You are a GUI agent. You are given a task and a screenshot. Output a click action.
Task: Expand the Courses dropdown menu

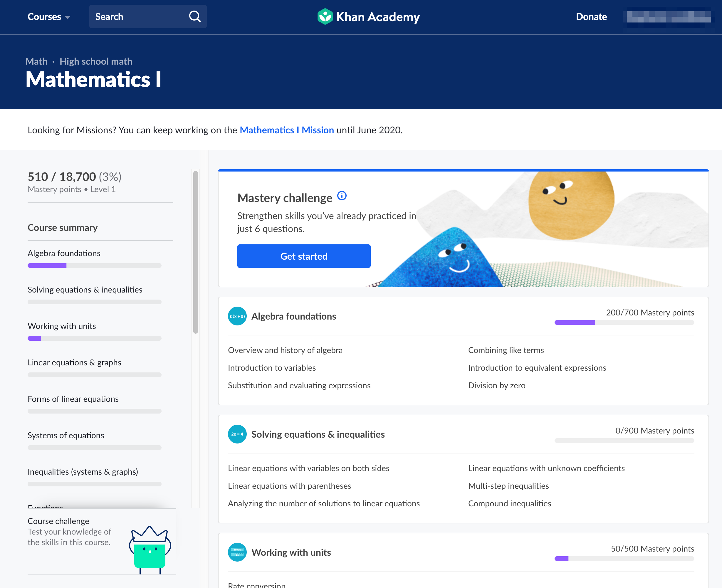pyautogui.click(x=49, y=17)
